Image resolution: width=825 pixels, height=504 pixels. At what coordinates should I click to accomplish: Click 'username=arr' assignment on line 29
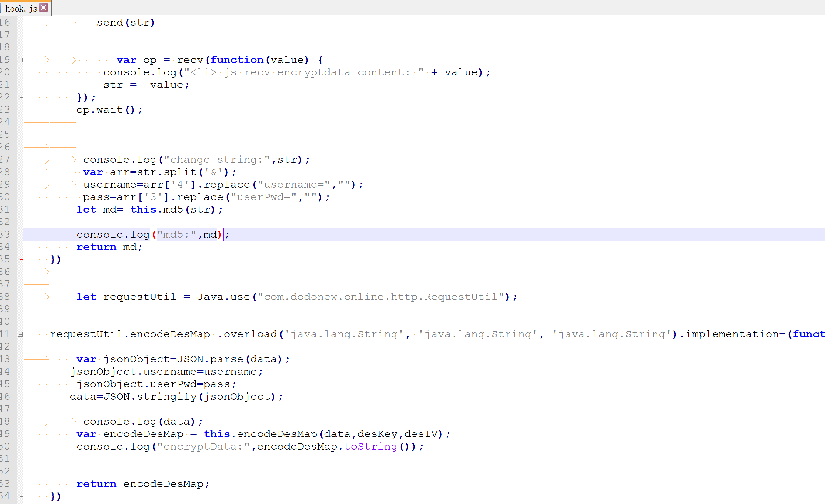pos(123,185)
